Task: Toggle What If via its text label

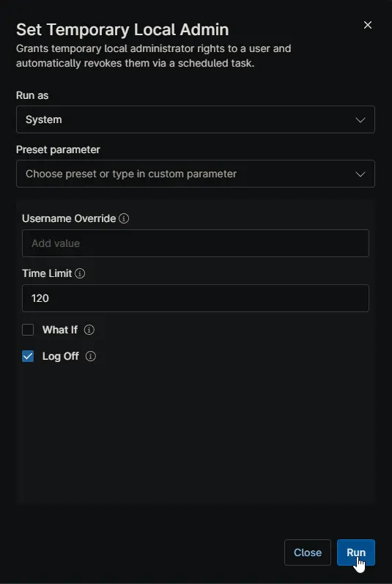Action: tap(60, 330)
